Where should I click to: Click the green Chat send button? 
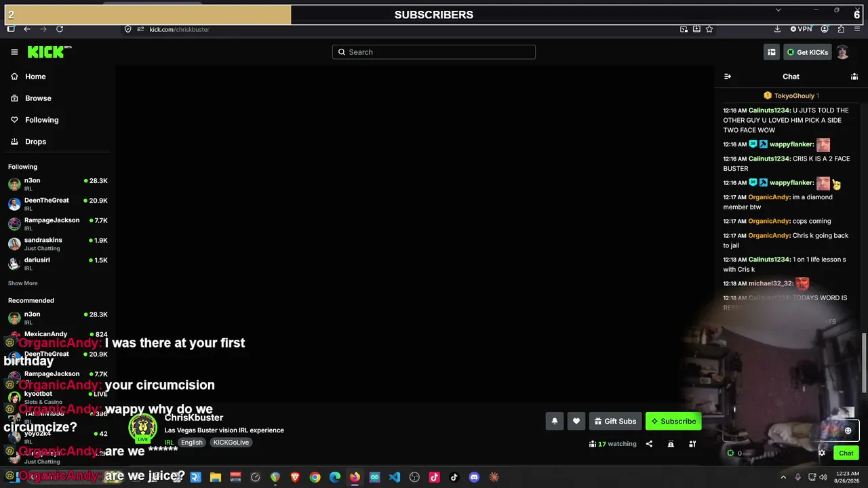click(x=846, y=453)
